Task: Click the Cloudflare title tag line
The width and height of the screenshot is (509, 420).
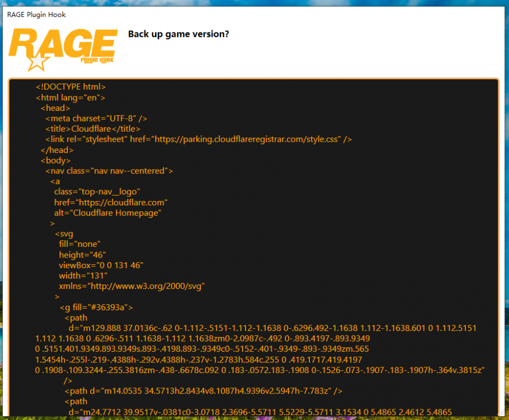Action: click(x=92, y=129)
